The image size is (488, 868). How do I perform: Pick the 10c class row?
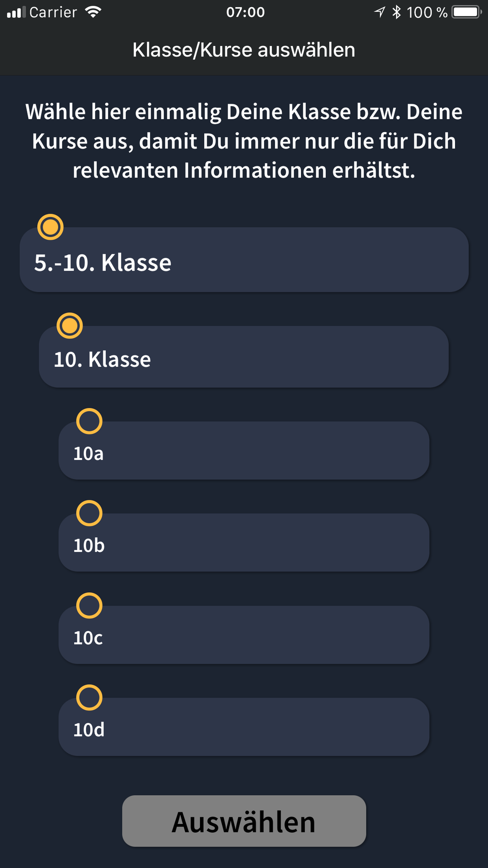(x=244, y=637)
